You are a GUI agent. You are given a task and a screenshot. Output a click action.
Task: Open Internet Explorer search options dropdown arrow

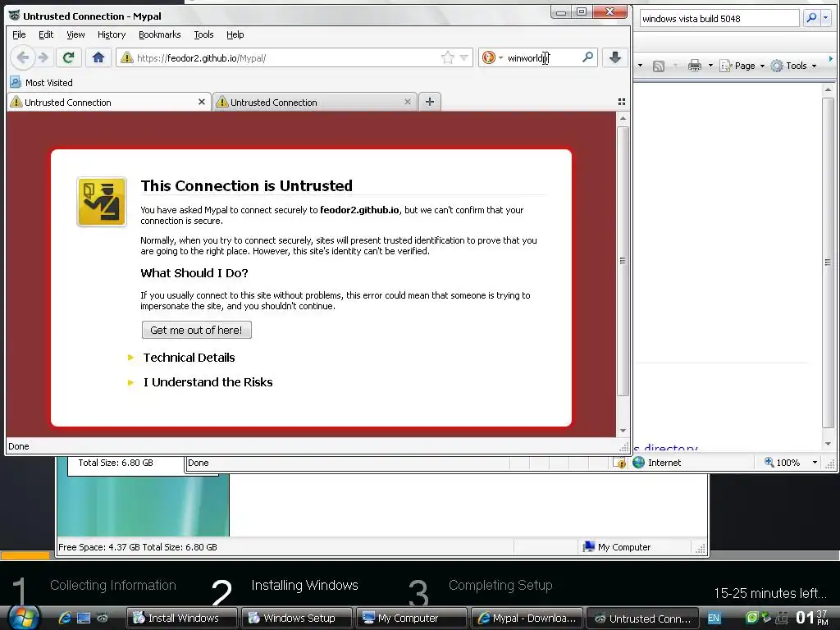click(x=825, y=18)
